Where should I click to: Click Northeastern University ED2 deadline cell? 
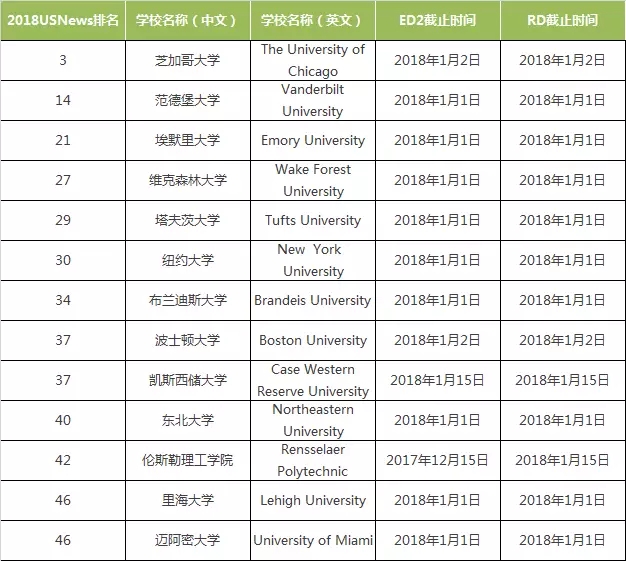[x=438, y=420]
